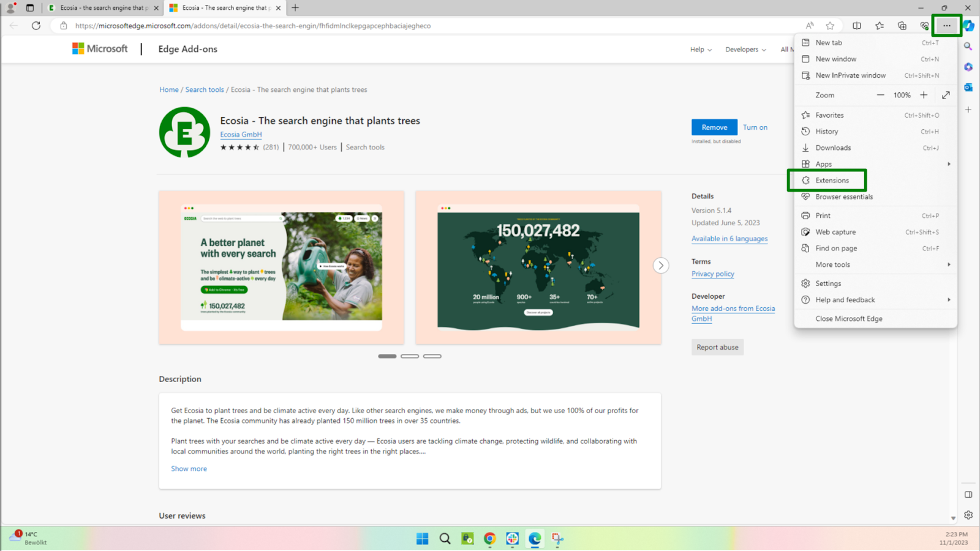This screenshot has height=551, width=980.
Task: Select Web capture menu item
Action: point(875,232)
